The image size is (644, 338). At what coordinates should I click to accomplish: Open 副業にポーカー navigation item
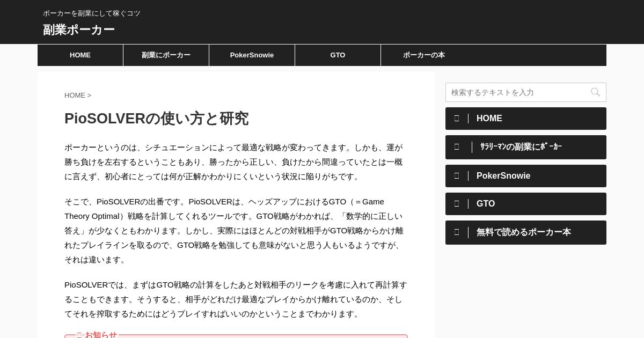click(166, 55)
